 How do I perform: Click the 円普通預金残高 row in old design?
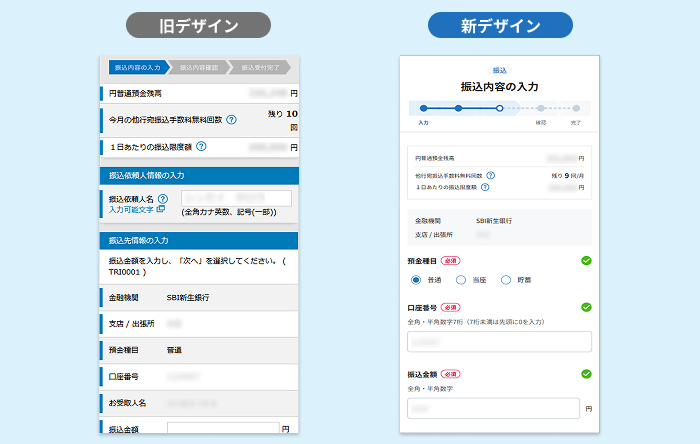click(x=199, y=93)
